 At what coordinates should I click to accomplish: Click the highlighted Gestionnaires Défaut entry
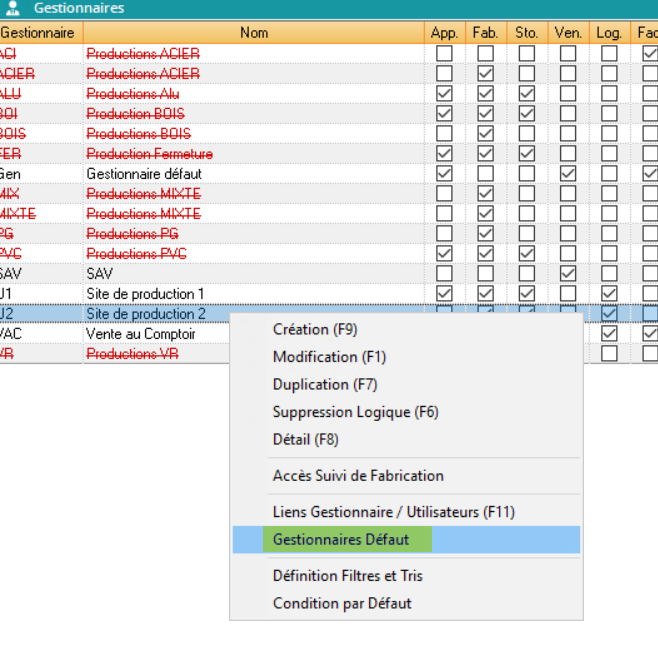pyautogui.click(x=341, y=540)
